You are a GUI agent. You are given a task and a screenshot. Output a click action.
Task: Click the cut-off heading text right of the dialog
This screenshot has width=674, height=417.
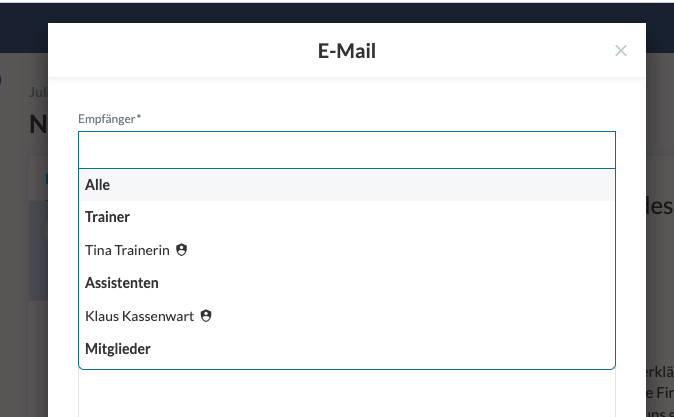pyautogui.click(x=661, y=207)
